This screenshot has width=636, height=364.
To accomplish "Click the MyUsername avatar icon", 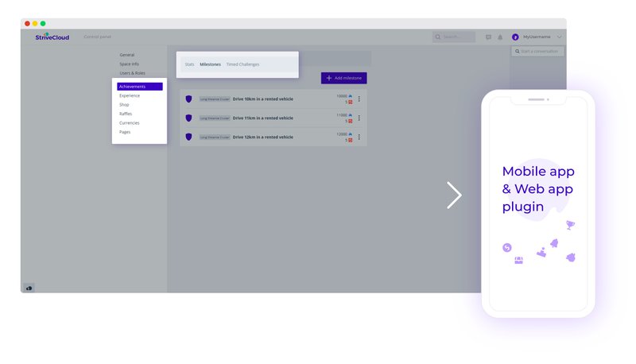I will point(515,37).
